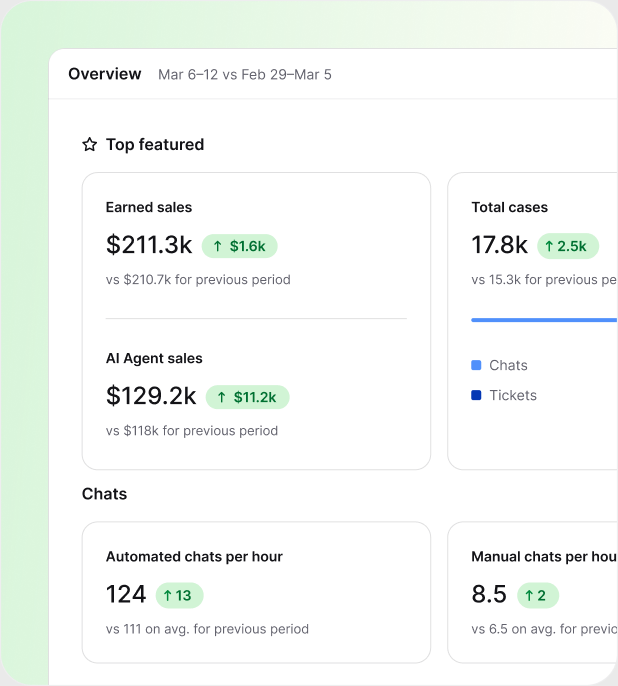This screenshot has width=618, height=686.
Task: Select the 8.5 manual chats value
Action: coord(489,594)
